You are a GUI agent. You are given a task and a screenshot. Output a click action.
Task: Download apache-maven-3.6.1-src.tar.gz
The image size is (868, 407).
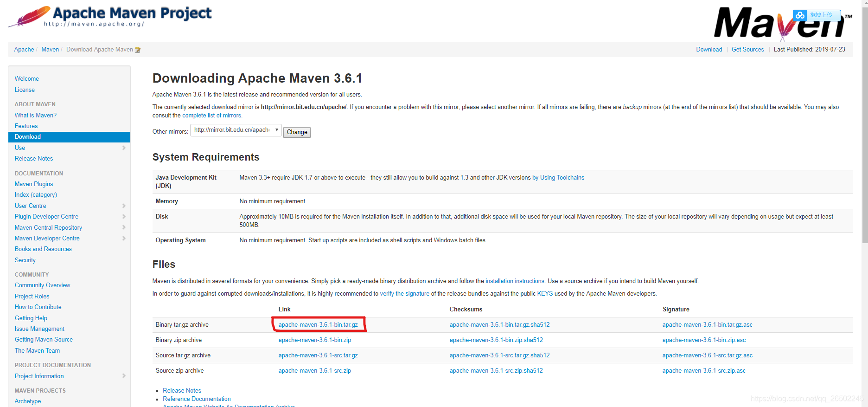318,355
